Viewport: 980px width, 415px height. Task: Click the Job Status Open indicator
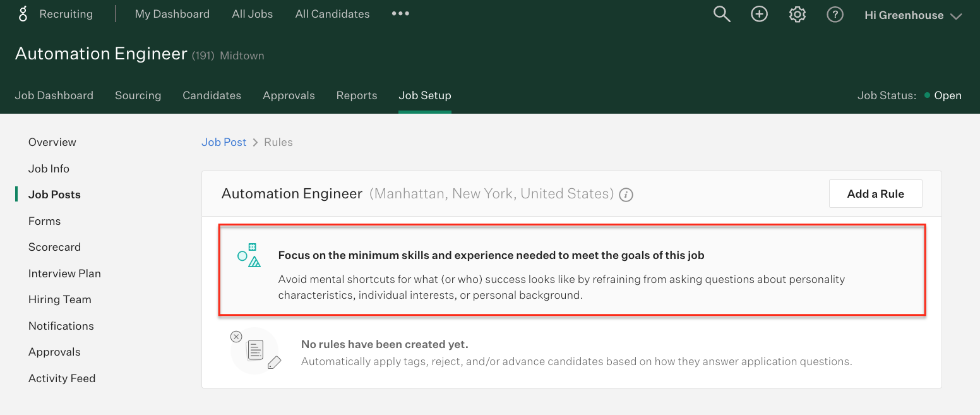(x=942, y=95)
